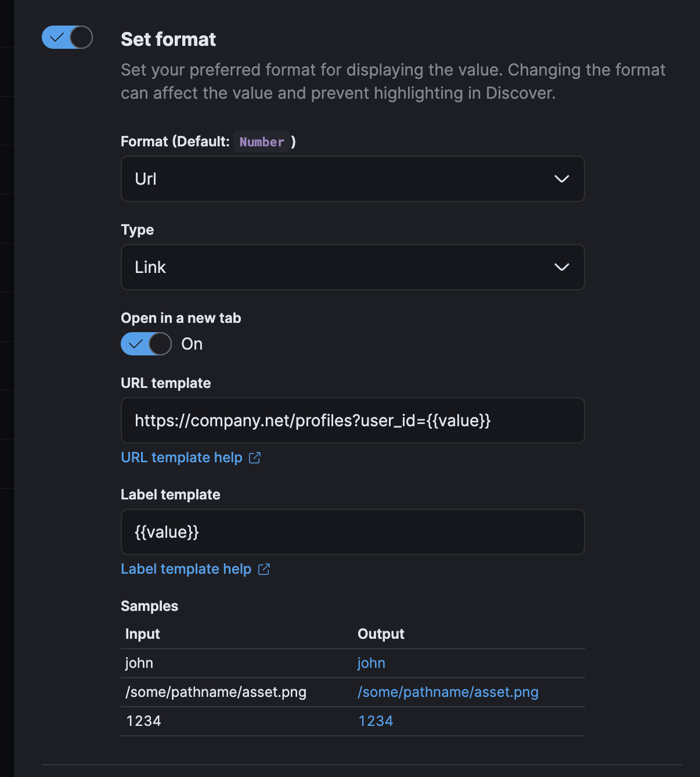Click the chevron on the Format dropdown

tap(561, 179)
